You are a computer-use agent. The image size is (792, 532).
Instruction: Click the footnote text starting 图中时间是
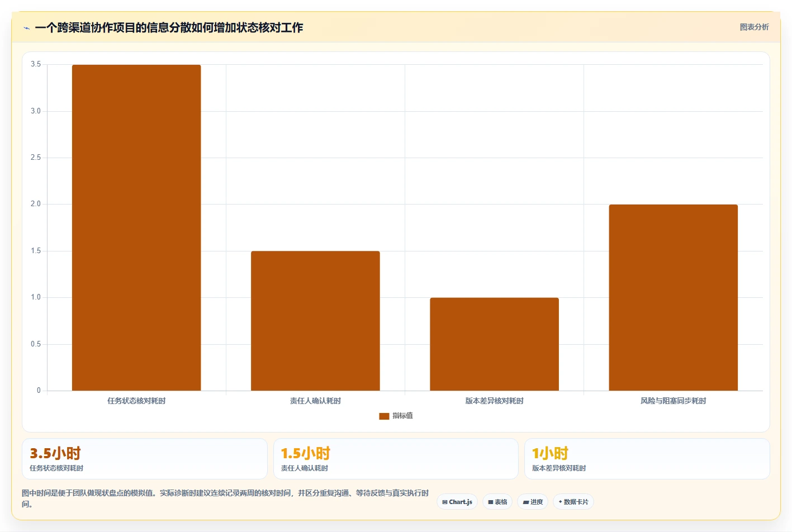pyautogui.click(x=225, y=498)
